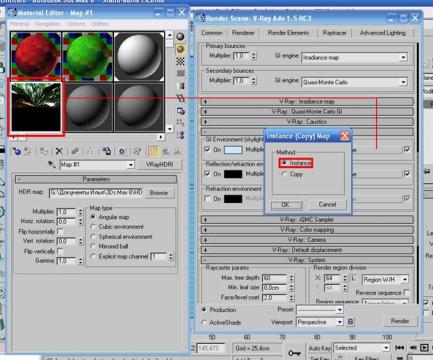
Task: Click Put Material to Scene icon
Action: (x=28, y=152)
